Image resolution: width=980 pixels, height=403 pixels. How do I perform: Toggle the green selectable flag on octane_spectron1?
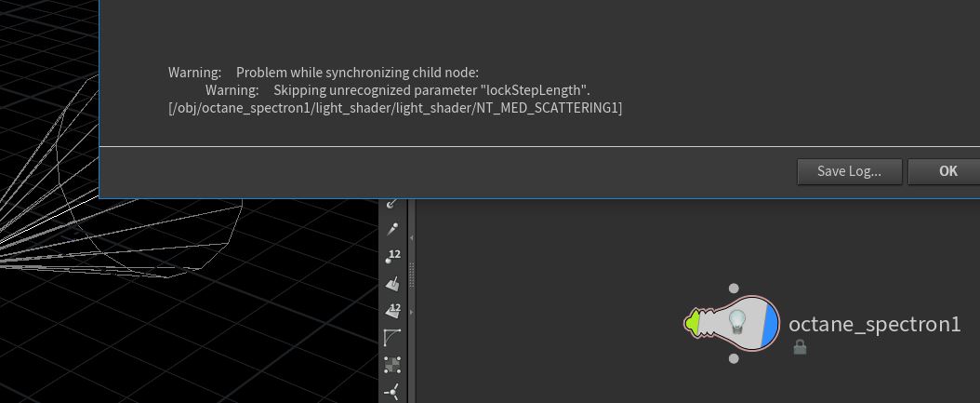coord(691,324)
